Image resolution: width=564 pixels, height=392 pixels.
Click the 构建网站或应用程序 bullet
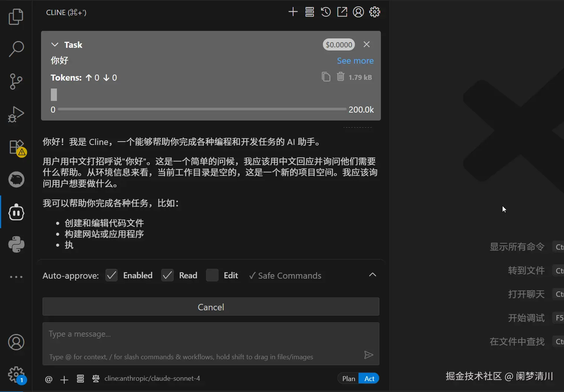104,234
